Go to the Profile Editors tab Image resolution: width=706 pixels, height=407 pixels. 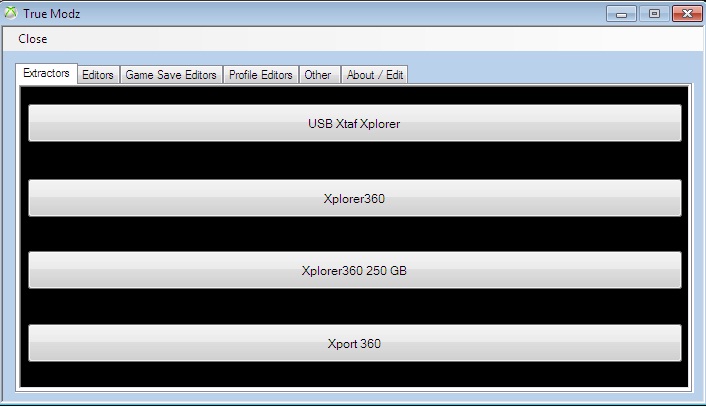pyautogui.click(x=261, y=75)
